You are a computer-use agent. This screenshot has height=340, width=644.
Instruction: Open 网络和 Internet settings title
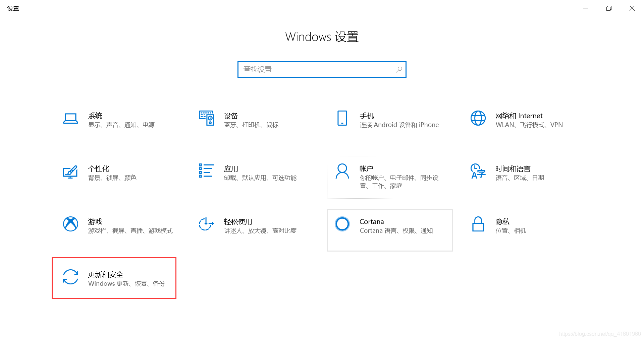(x=519, y=116)
